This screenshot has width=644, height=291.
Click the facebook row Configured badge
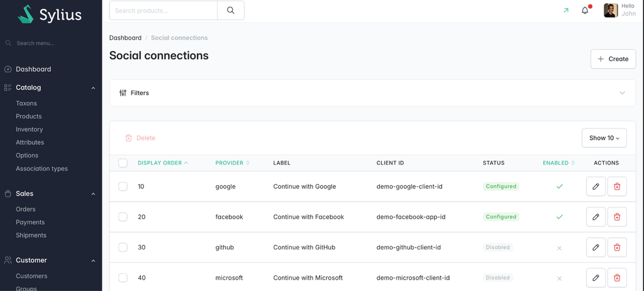tap(501, 217)
